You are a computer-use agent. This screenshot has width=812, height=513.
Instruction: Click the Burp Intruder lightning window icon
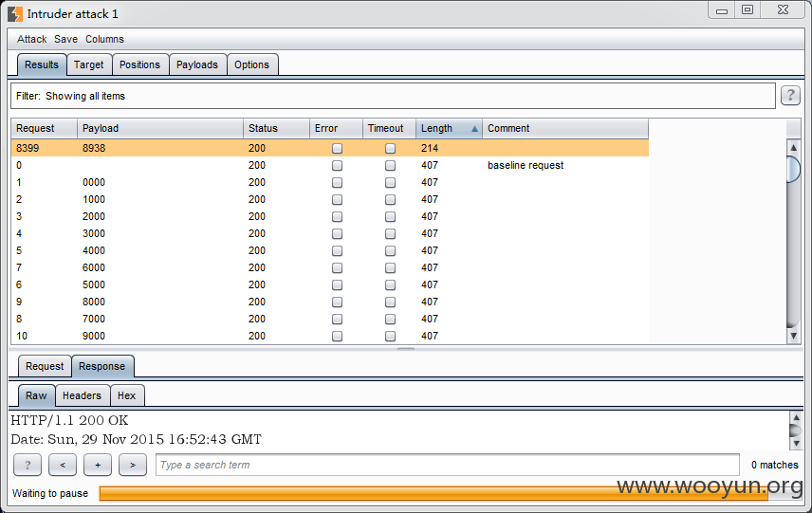[x=15, y=14]
